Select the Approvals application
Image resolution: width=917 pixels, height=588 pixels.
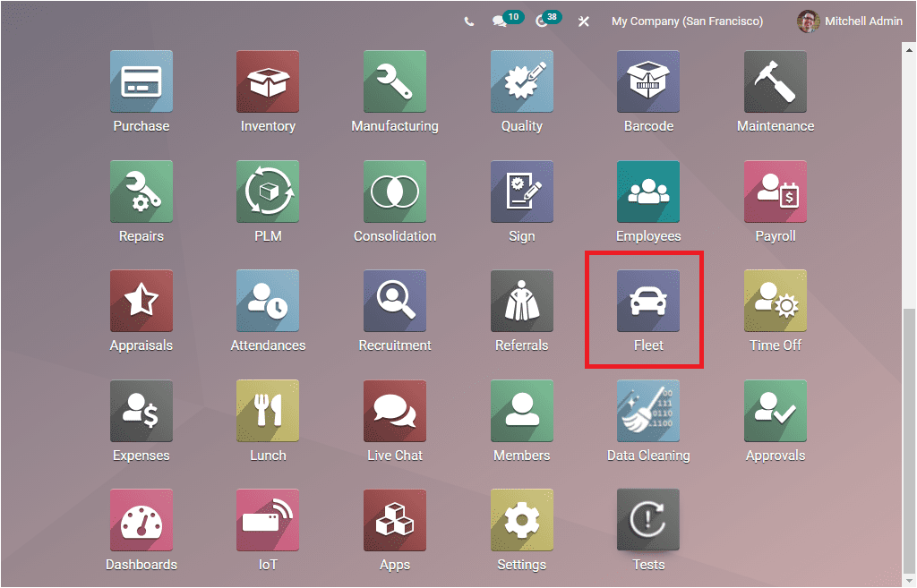[x=775, y=411]
